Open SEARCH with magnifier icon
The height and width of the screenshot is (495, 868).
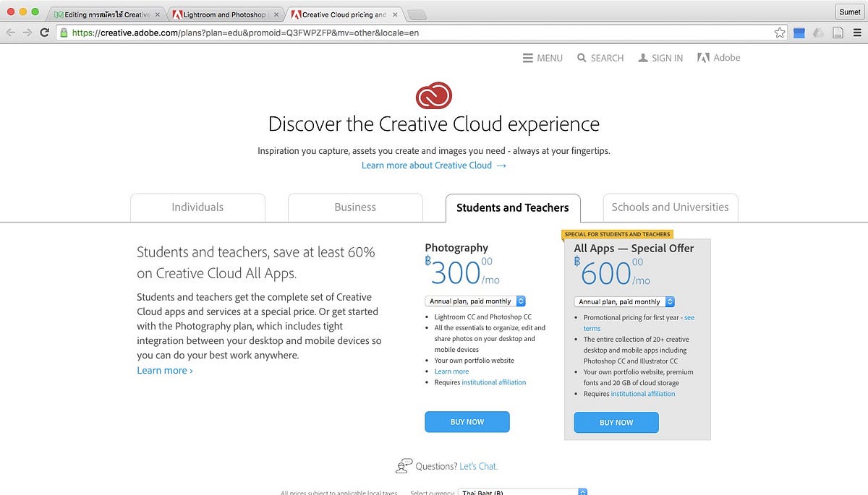600,58
